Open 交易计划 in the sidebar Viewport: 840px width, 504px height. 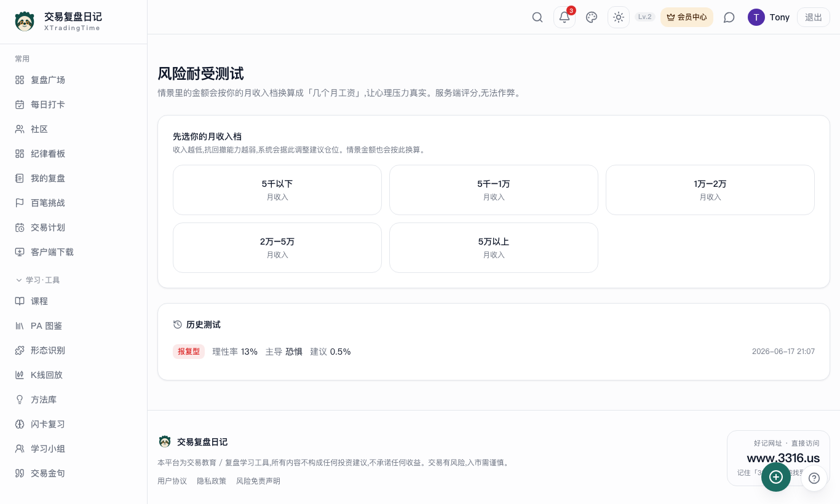(x=73, y=227)
